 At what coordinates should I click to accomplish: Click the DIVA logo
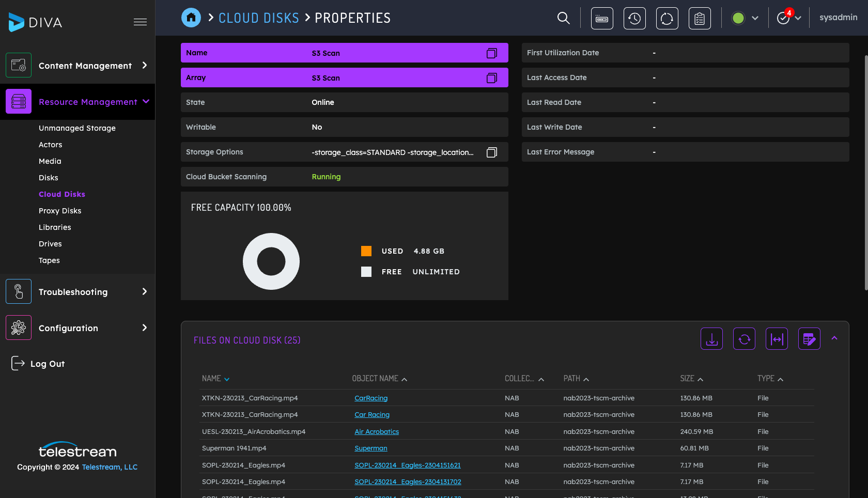(x=35, y=22)
